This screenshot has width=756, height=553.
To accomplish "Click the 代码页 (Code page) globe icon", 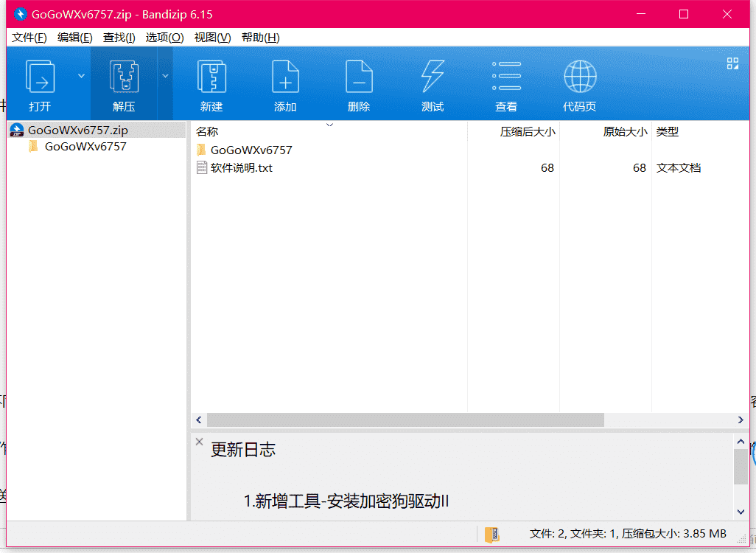I will [x=580, y=76].
